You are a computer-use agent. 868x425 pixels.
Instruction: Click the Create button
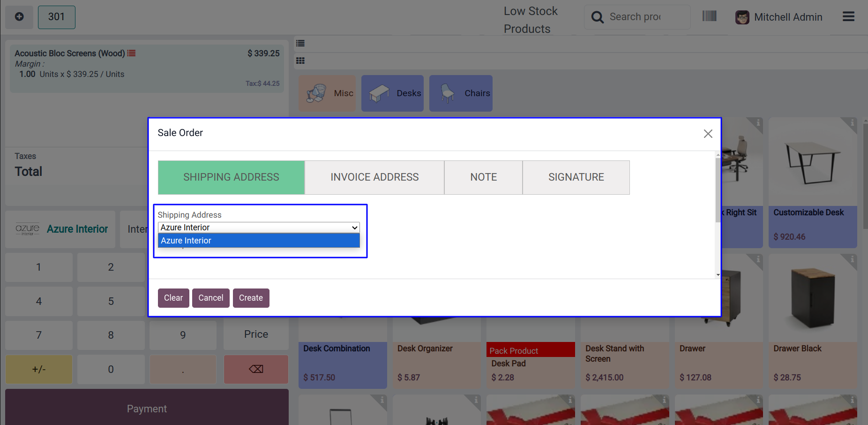pos(251,298)
